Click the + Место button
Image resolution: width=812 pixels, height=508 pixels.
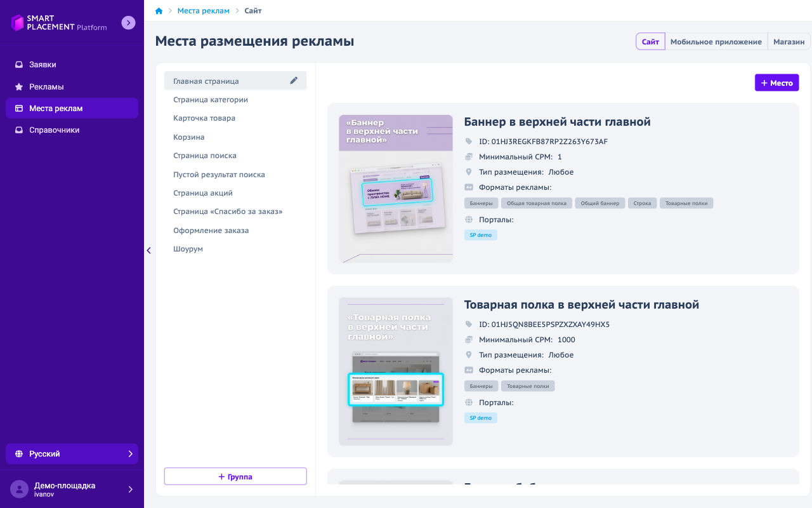(776, 83)
